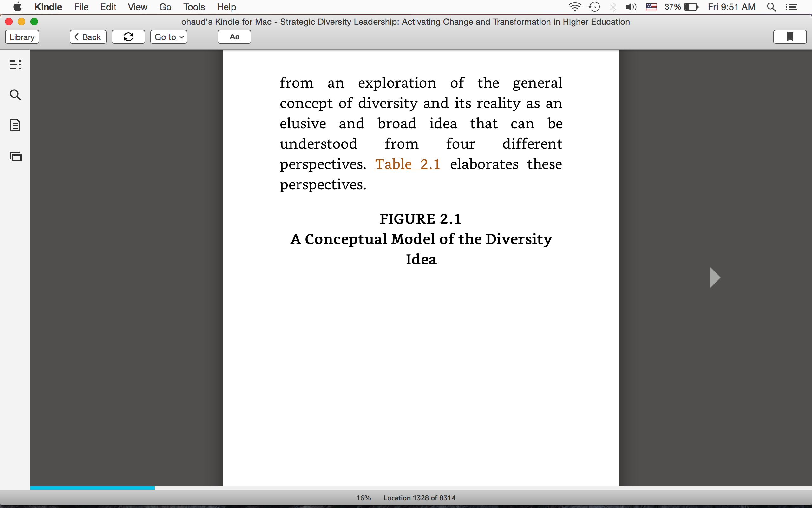The width and height of the screenshot is (812, 508).
Task: Open the Edit menu
Action: point(108,7)
